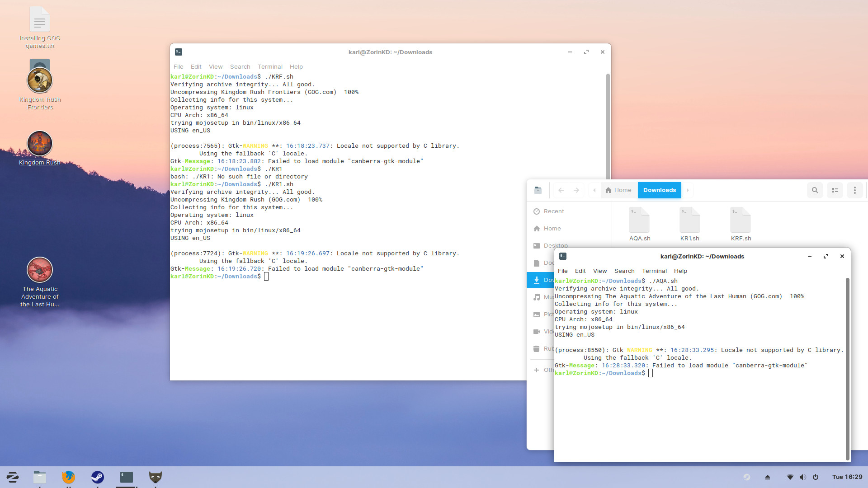Open the Installing GOG games.txt desktop file
This screenshot has height=488, width=868.
click(40, 28)
